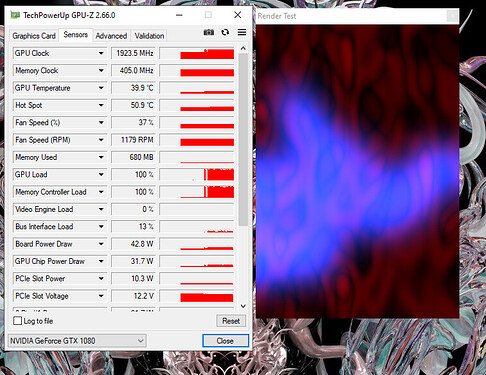Open the Board Power Draw dropdown arrow

click(x=101, y=244)
